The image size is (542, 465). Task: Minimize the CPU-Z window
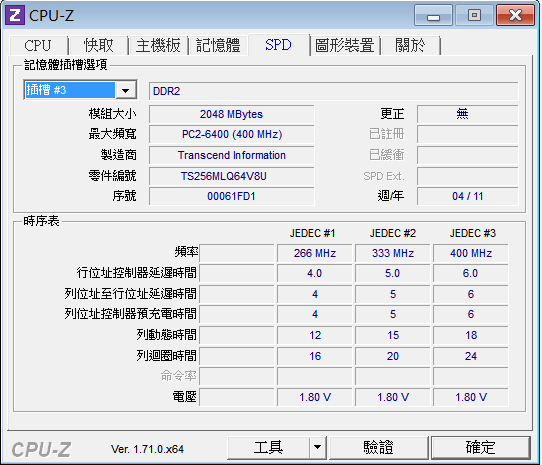(x=433, y=15)
